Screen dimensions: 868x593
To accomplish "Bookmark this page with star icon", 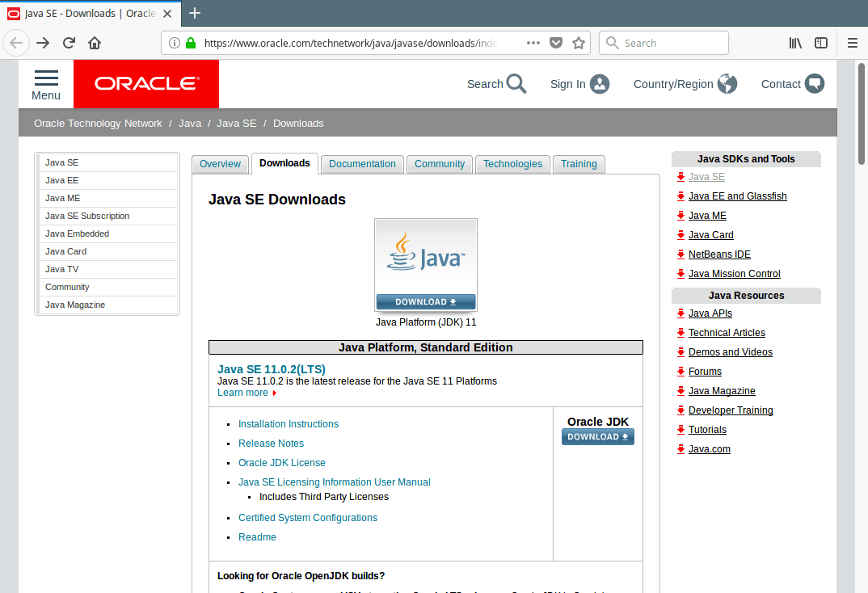I will pyautogui.click(x=579, y=43).
